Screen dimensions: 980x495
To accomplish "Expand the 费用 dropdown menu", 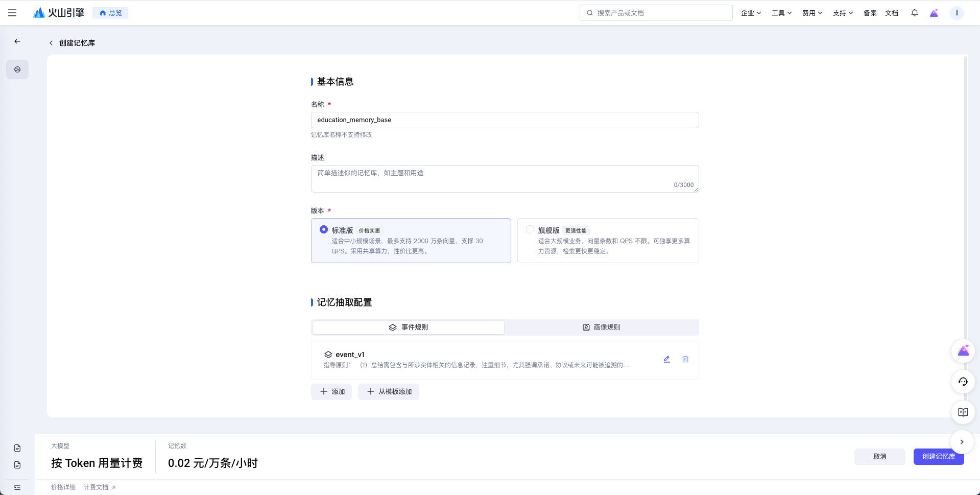I will pos(812,13).
